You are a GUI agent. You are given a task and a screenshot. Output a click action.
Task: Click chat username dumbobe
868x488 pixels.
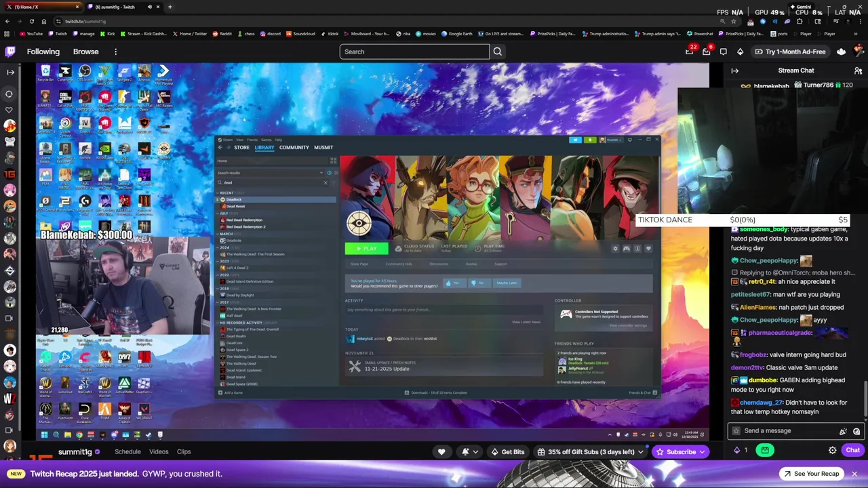pyautogui.click(x=763, y=381)
